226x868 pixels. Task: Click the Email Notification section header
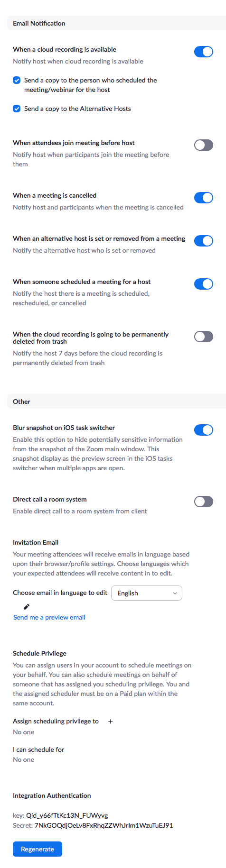39,23
